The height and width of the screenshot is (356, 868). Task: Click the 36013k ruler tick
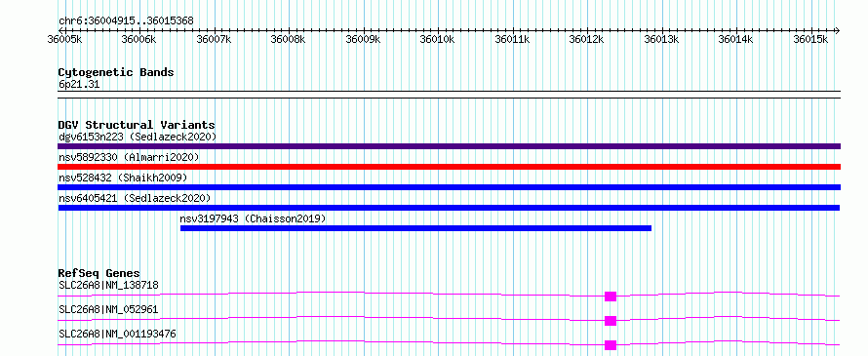coord(662,39)
